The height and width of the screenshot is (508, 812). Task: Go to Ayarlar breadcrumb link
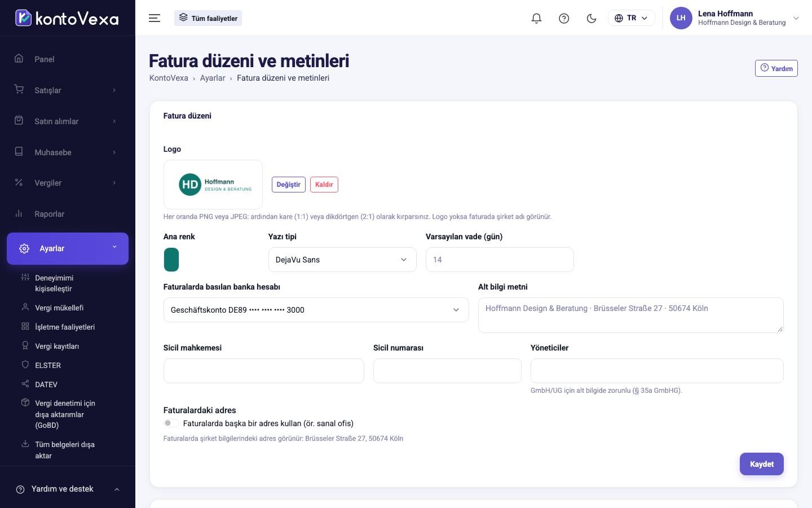tap(213, 78)
